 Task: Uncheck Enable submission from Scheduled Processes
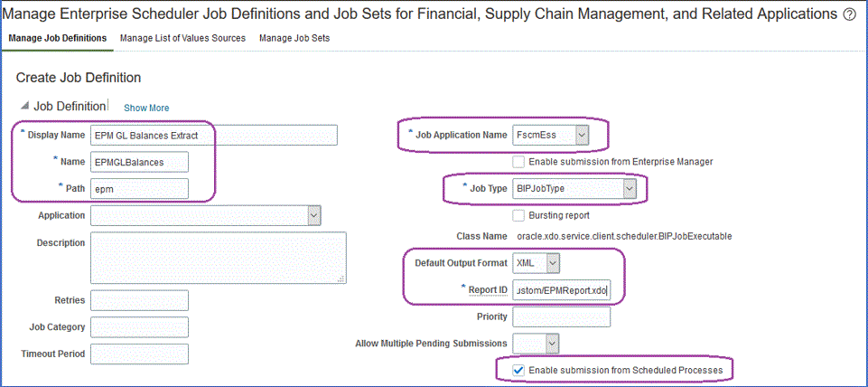point(518,369)
